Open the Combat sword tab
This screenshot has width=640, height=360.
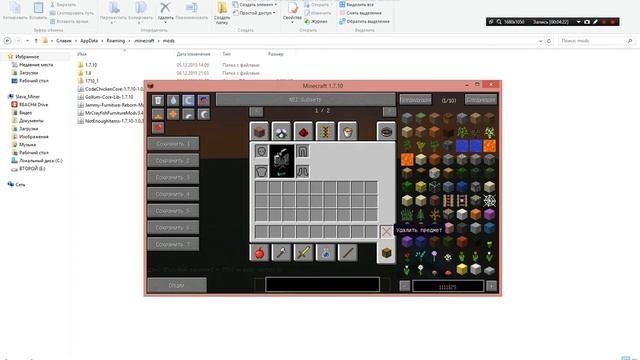[x=303, y=253]
